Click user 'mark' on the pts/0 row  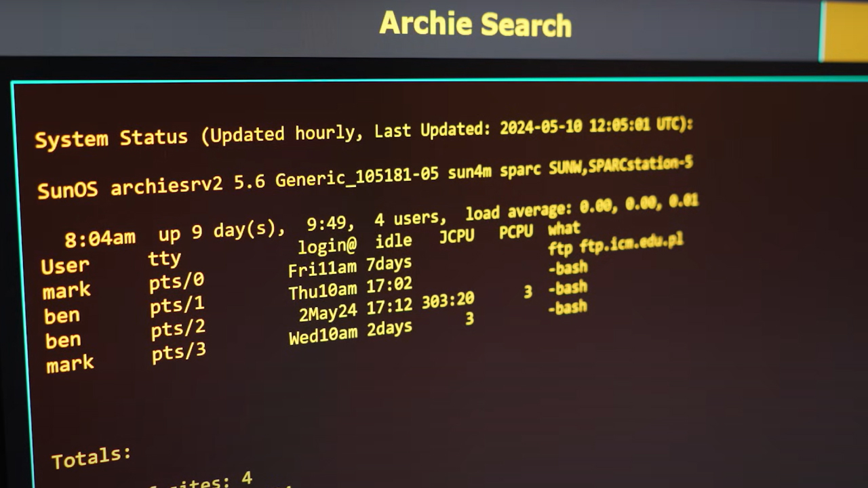click(66, 291)
